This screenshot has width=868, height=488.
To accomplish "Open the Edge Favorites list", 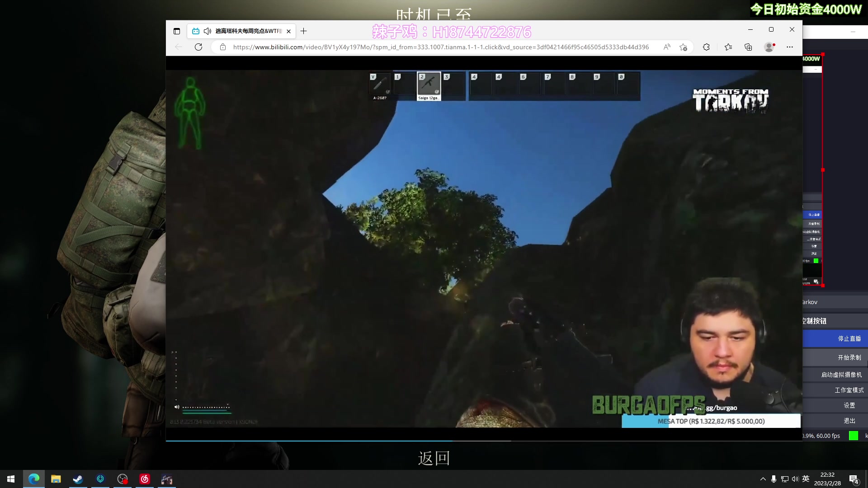I will pyautogui.click(x=728, y=47).
